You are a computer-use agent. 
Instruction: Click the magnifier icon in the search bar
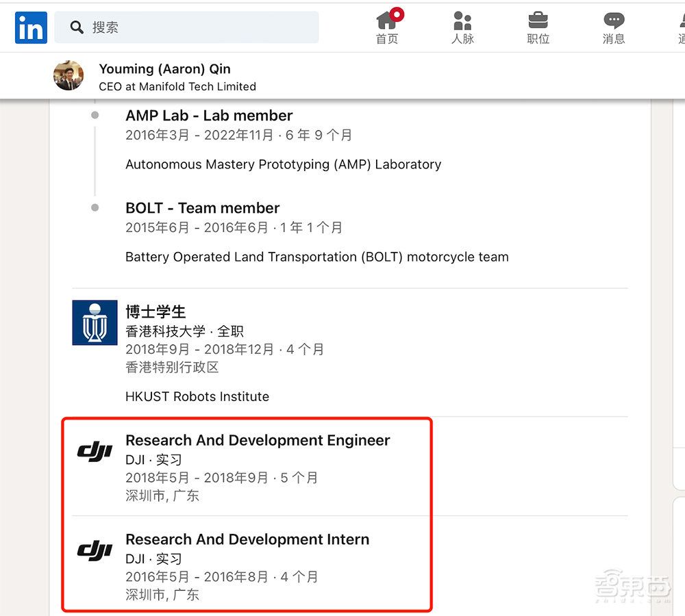[77, 27]
